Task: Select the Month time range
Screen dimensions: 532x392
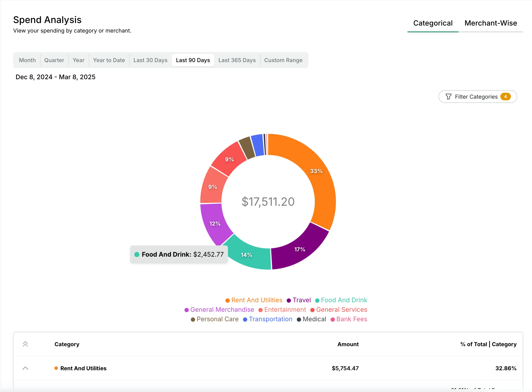Action: click(27, 60)
